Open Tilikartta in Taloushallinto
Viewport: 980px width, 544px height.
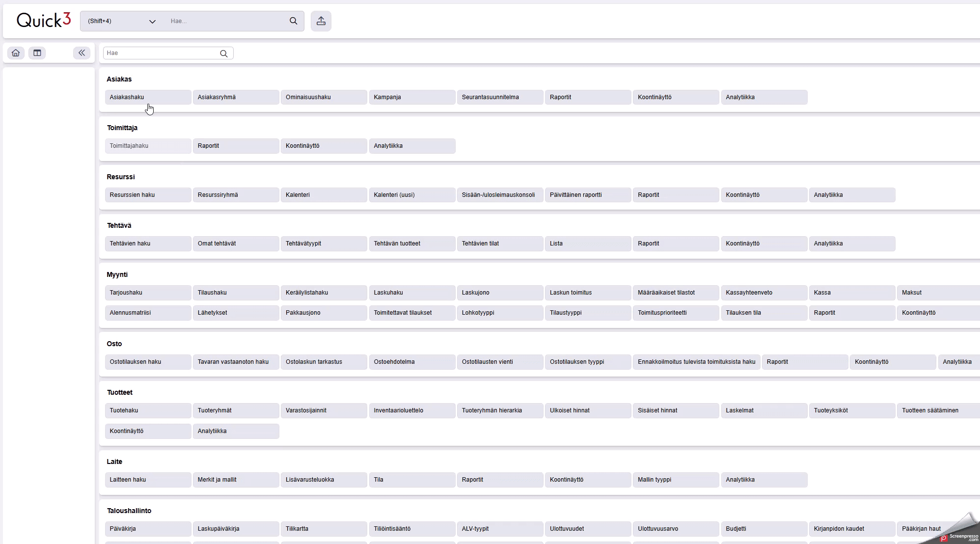pos(324,529)
